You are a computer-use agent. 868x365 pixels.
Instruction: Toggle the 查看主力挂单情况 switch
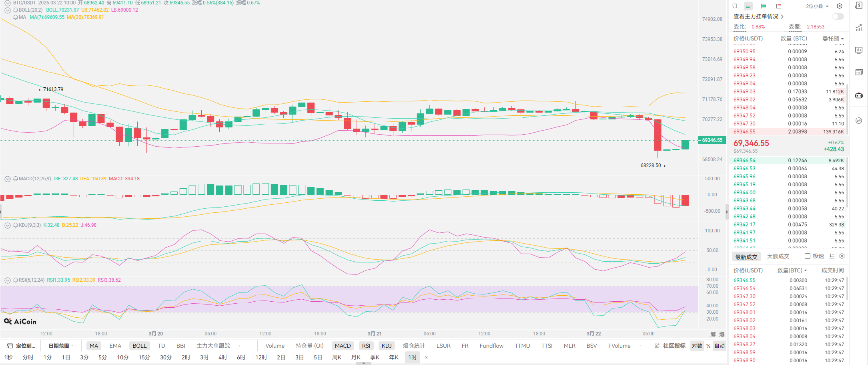[837, 16]
